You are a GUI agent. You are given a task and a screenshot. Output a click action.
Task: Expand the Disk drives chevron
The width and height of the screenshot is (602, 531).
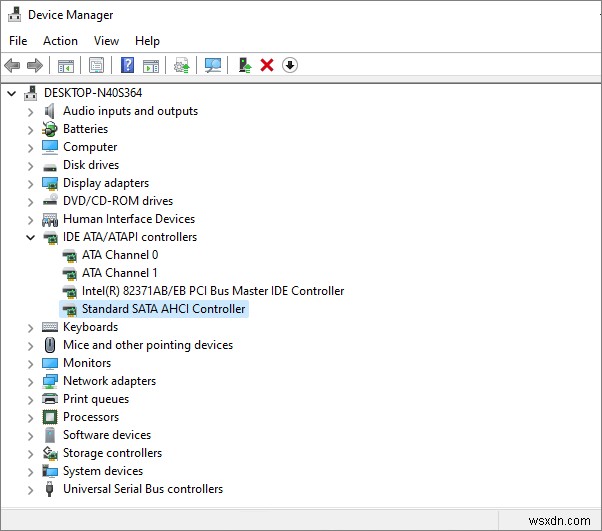[x=30, y=166]
